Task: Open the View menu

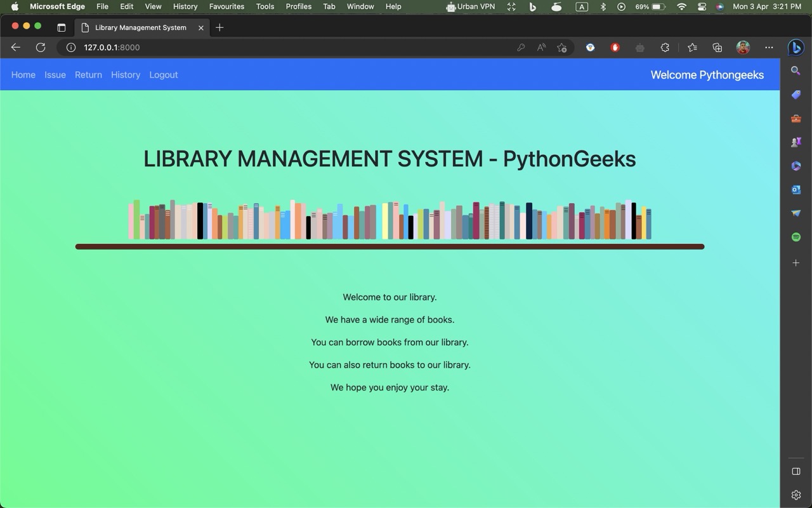Action: [x=153, y=6]
